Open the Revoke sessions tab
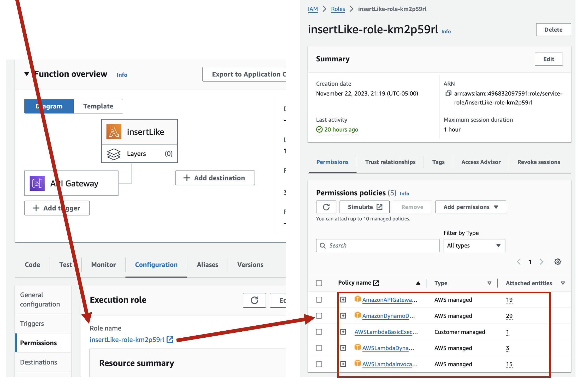 coord(539,162)
